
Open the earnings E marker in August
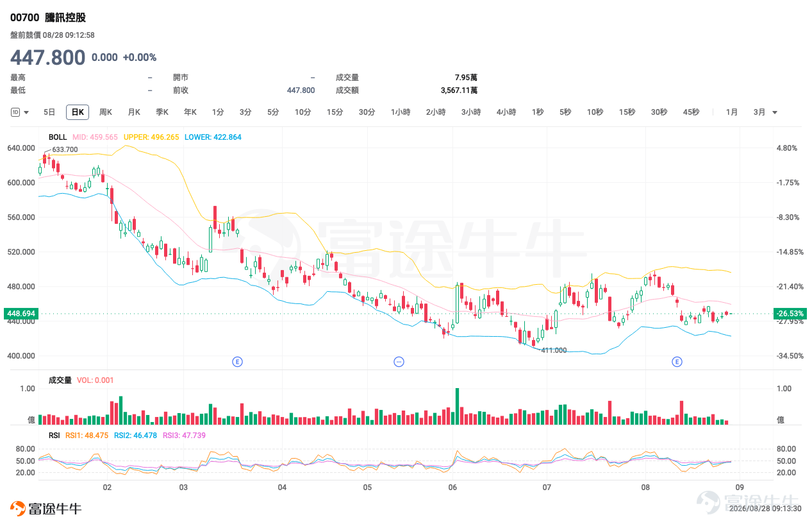coord(677,362)
